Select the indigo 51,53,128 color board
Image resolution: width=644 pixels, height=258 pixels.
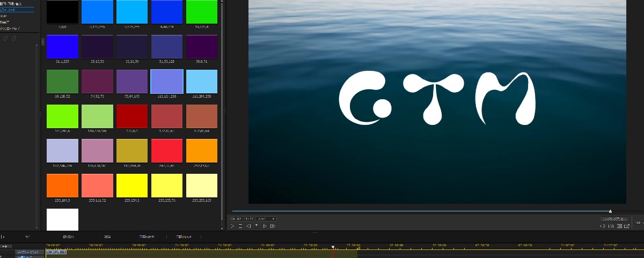(x=167, y=47)
